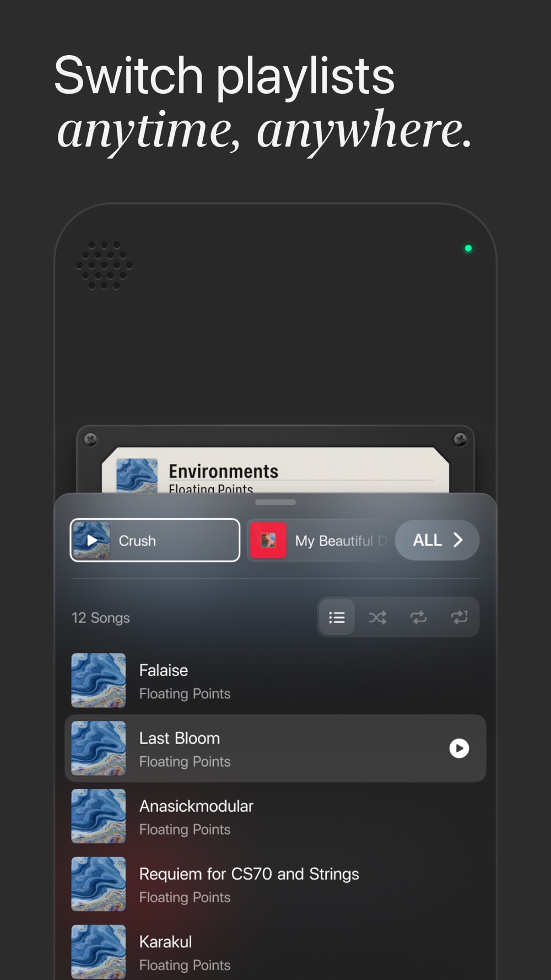Tap the speaker grille icon
The height and width of the screenshot is (980, 551).
[104, 265]
